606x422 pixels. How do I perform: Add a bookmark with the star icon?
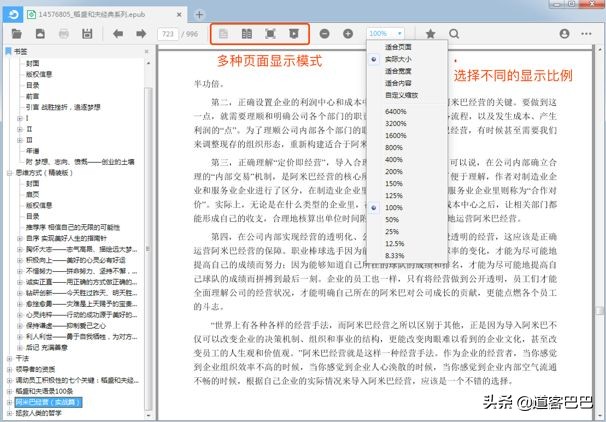pyautogui.click(x=431, y=34)
